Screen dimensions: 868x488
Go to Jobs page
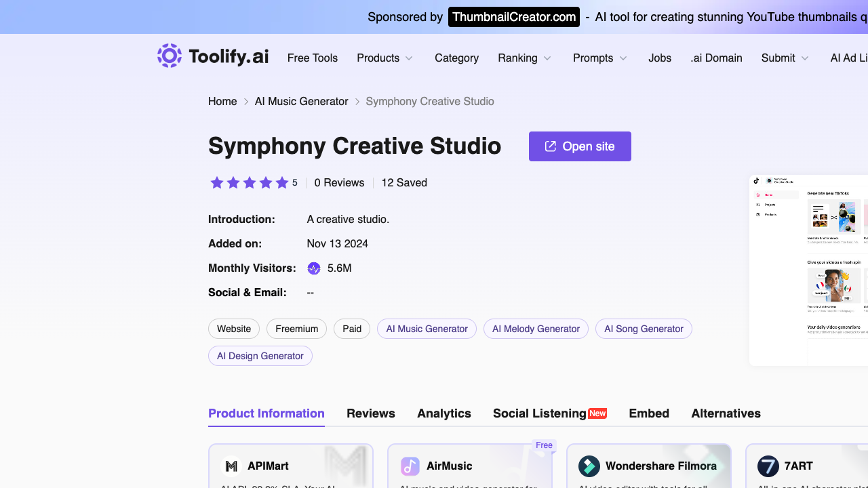[x=660, y=58]
